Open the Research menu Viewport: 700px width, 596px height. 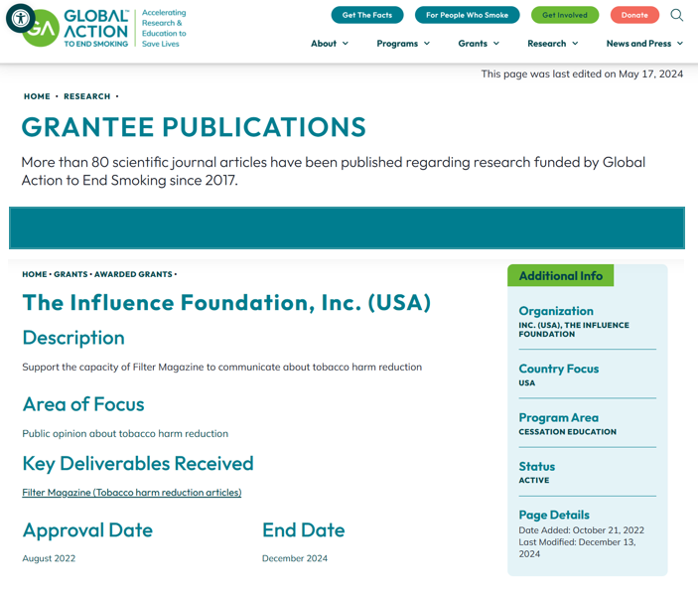(x=553, y=44)
